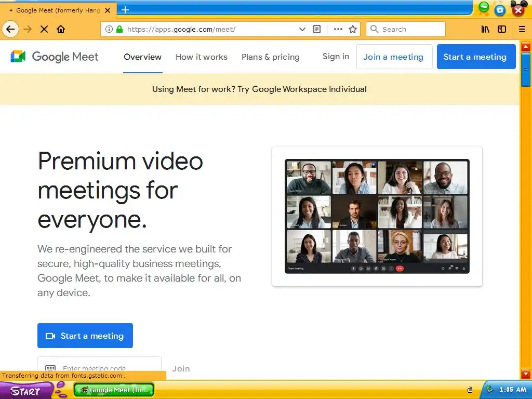532x399 pixels.
Task: Click the vertical scrollbar thumb
Action: pyautogui.click(x=526, y=70)
